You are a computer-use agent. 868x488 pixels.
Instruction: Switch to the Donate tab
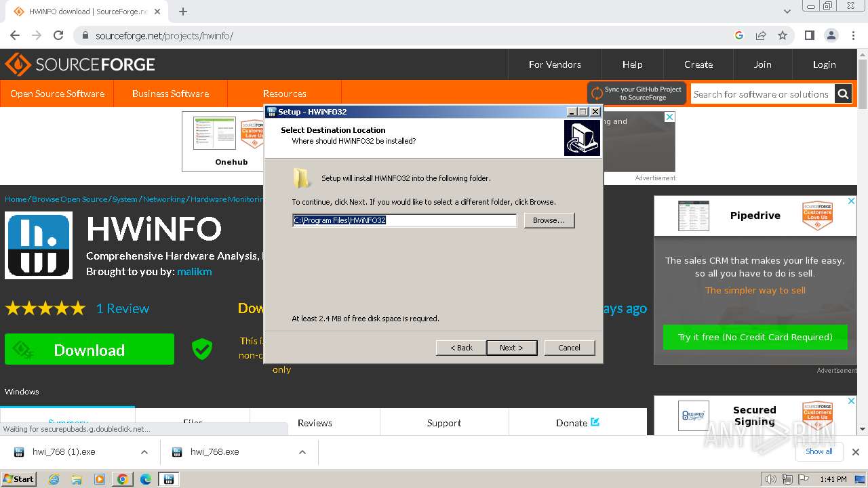(x=578, y=423)
